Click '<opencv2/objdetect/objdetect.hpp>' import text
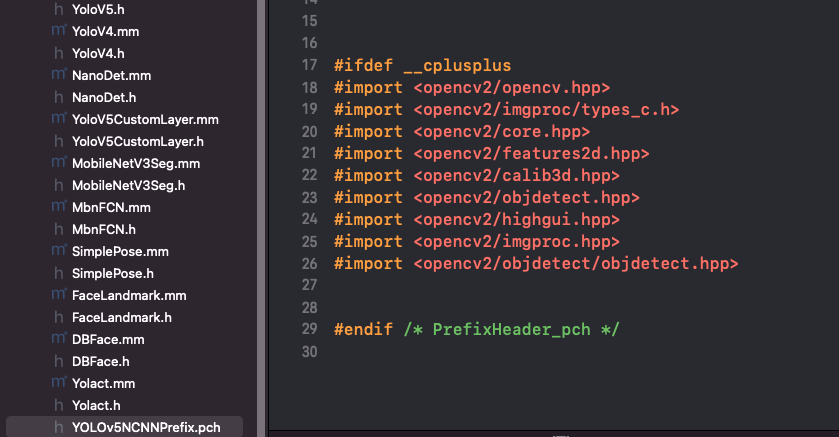Image resolution: width=839 pixels, height=437 pixels. (x=576, y=264)
